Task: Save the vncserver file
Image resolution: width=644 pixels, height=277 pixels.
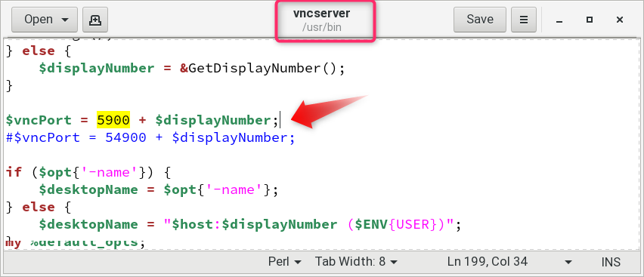Action: coord(480,20)
